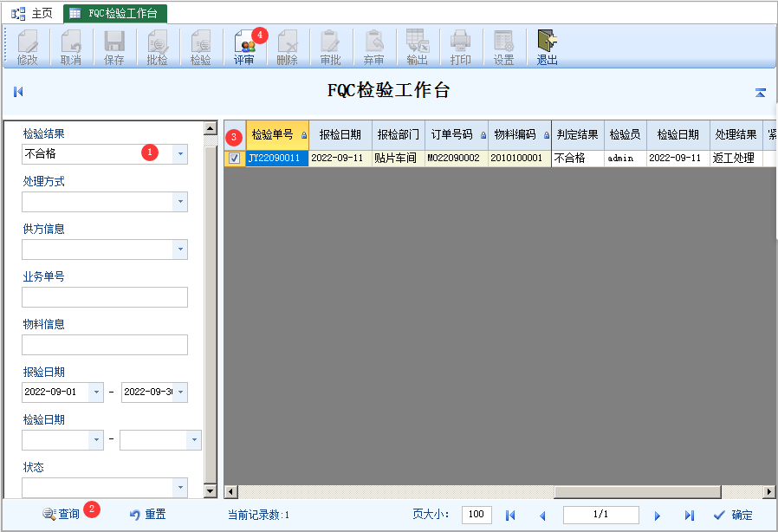Image resolution: width=778 pixels, height=532 pixels.
Task: Sort by the 报检部门 column header
Action: (x=399, y=135)
